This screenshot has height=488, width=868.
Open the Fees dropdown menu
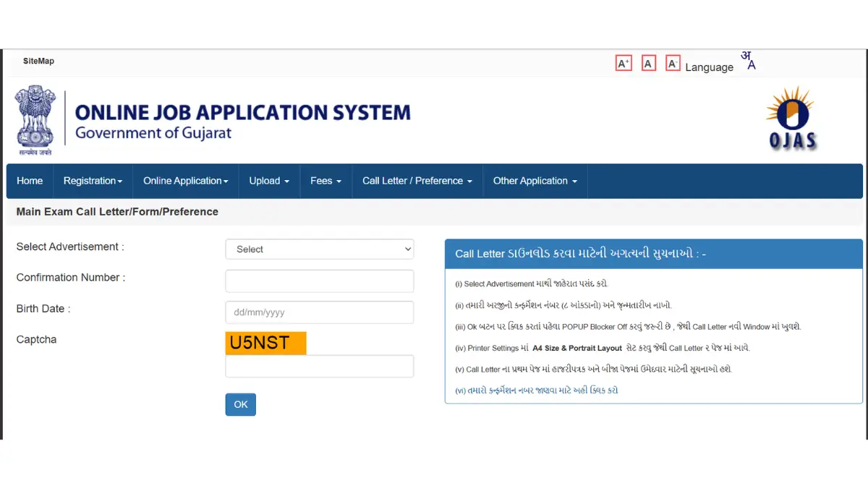point(325,181)
